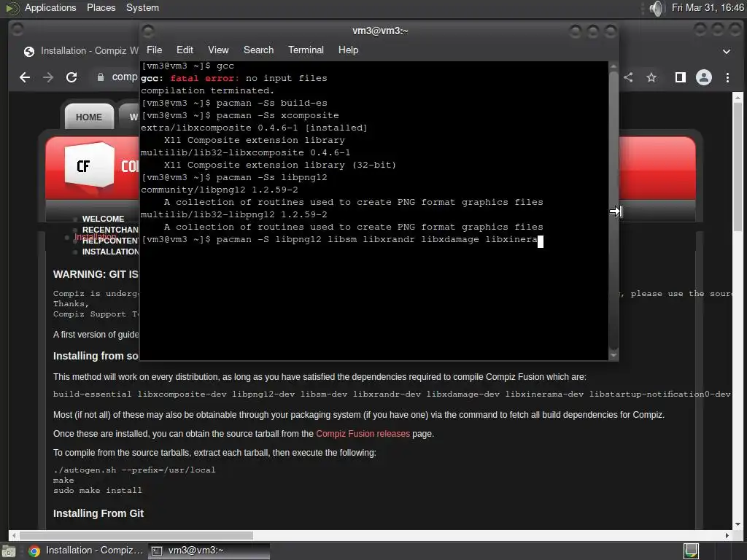Screen dimensions: 747x560
Task: Open the terminal View menu
Action: (218, 50)
